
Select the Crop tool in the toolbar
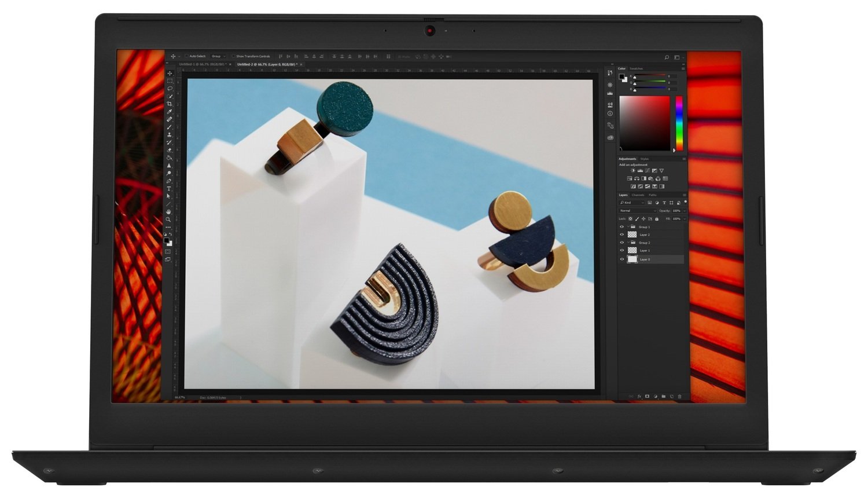tap(170, 104)
